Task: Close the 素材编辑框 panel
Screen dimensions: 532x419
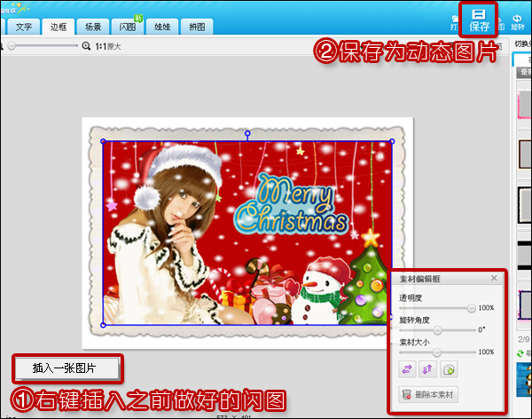Action: pos(494,279)
